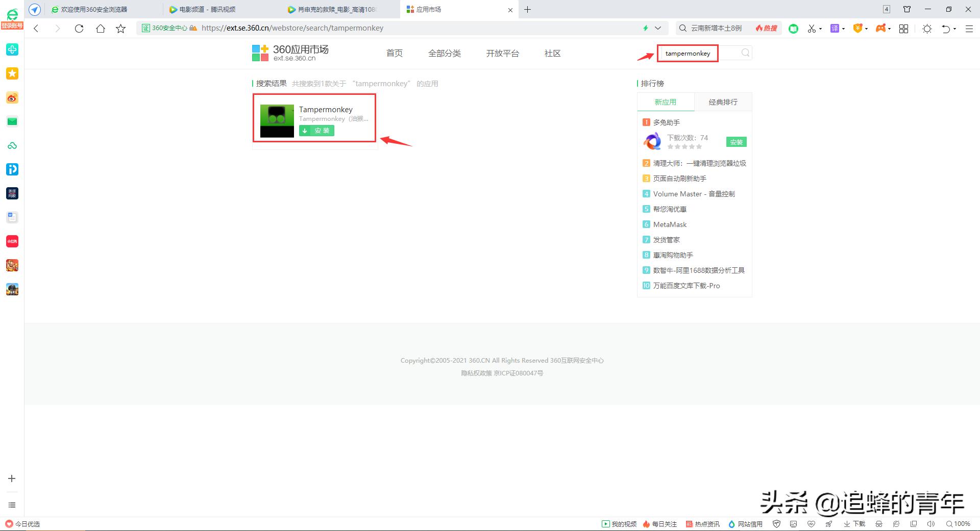Open the green cloud sidebar icon
This screenshot has height=531, width=980.
[12, 145]
